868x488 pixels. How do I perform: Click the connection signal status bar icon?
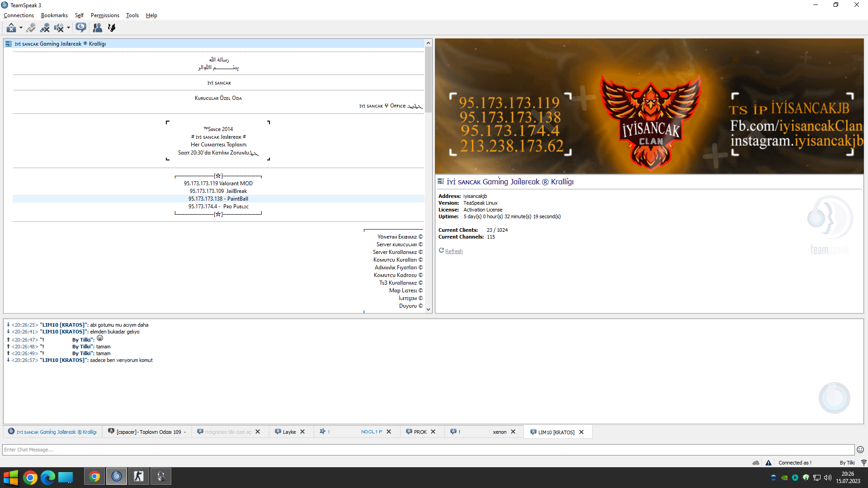click(x=863, y=463)
